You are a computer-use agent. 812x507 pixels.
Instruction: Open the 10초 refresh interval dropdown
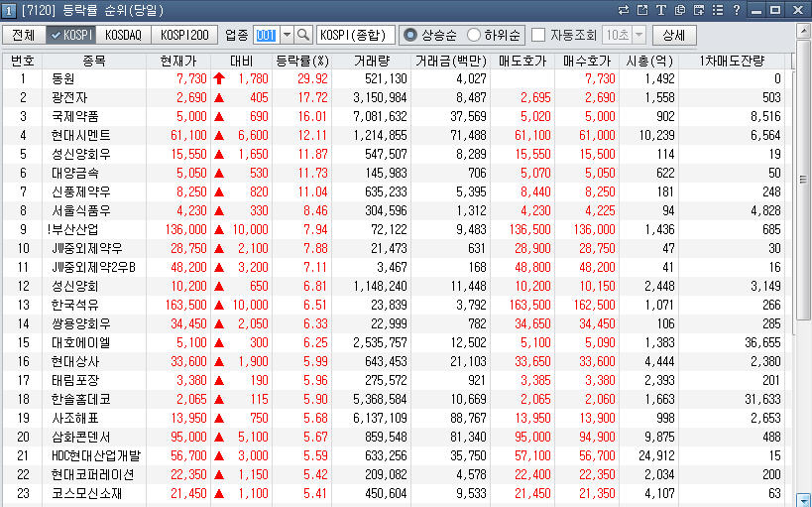[x=638, y=35]
